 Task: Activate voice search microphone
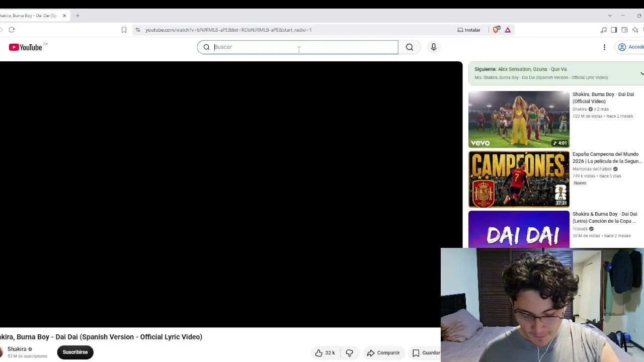point(434,47)
